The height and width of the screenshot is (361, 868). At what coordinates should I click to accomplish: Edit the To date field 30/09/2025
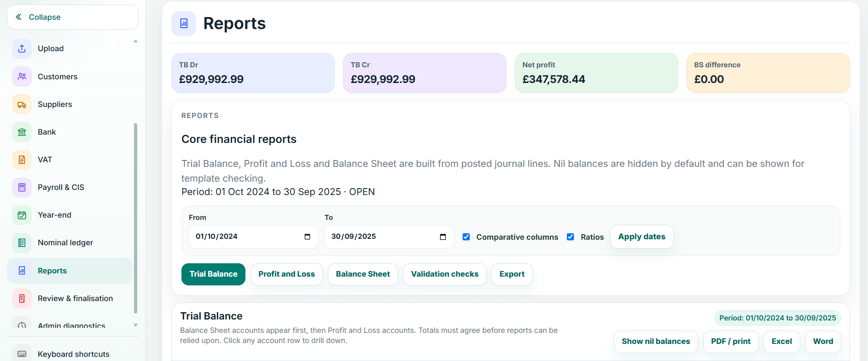coord(389,237)
